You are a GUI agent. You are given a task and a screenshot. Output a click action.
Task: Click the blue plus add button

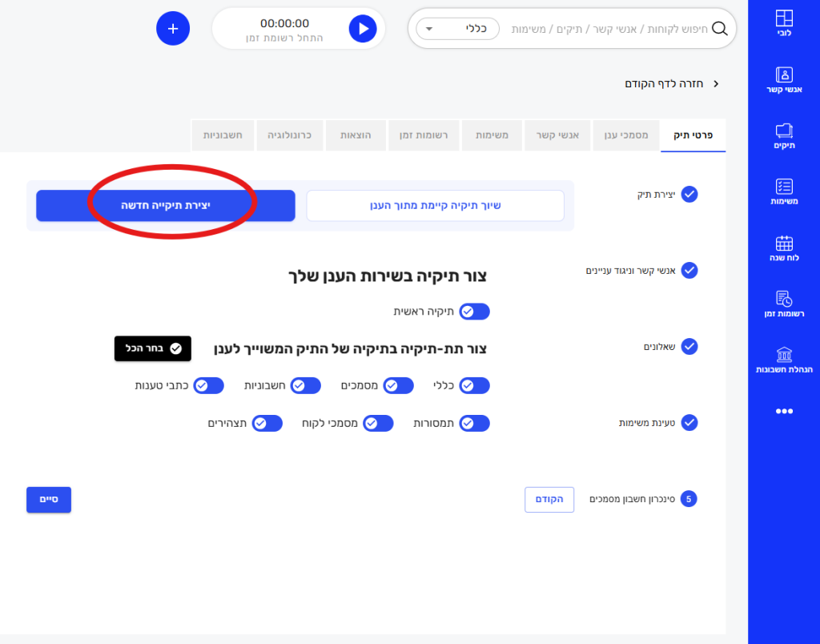click(173, 29)
